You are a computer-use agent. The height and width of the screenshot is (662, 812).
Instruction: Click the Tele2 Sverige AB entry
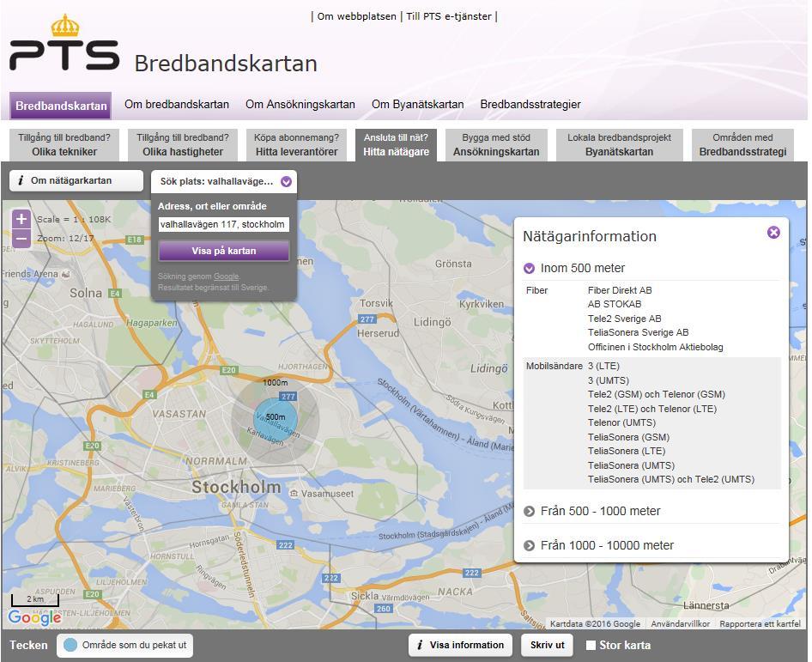[x=625, y=319]
